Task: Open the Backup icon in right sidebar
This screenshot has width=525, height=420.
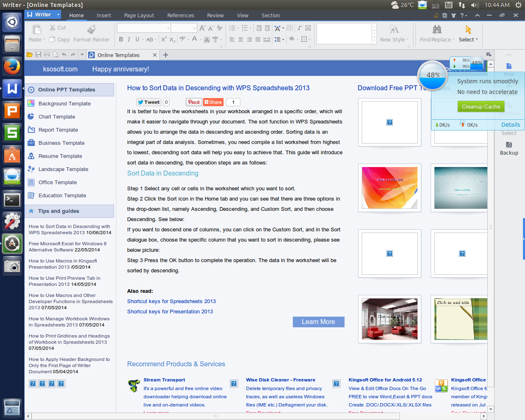Action: pos(509,145)
